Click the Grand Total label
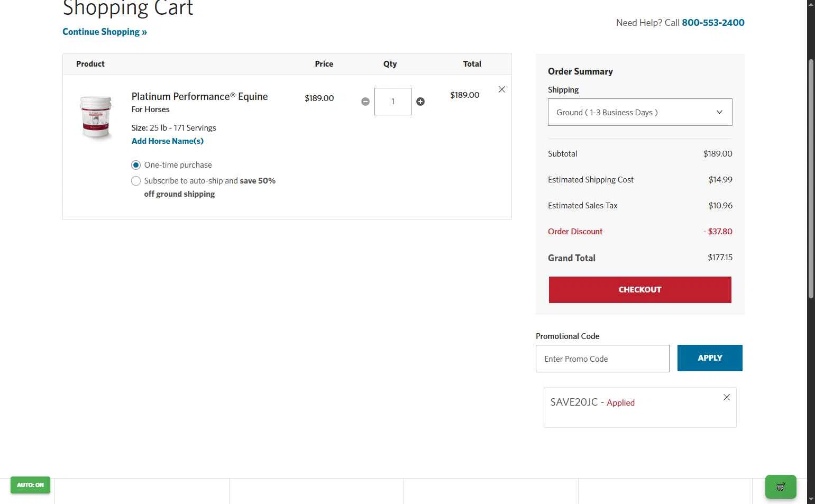This screenshot has height=504, width=815. (x=572, y=258)
